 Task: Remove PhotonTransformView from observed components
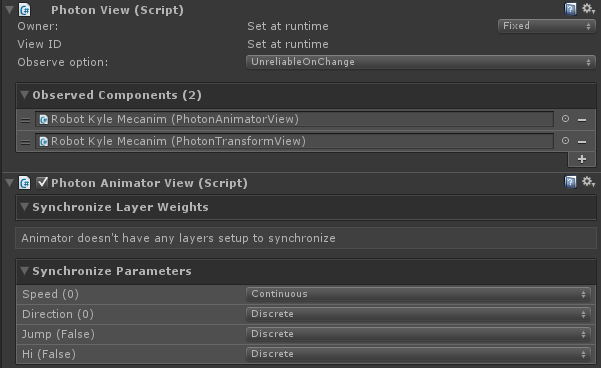582,142
